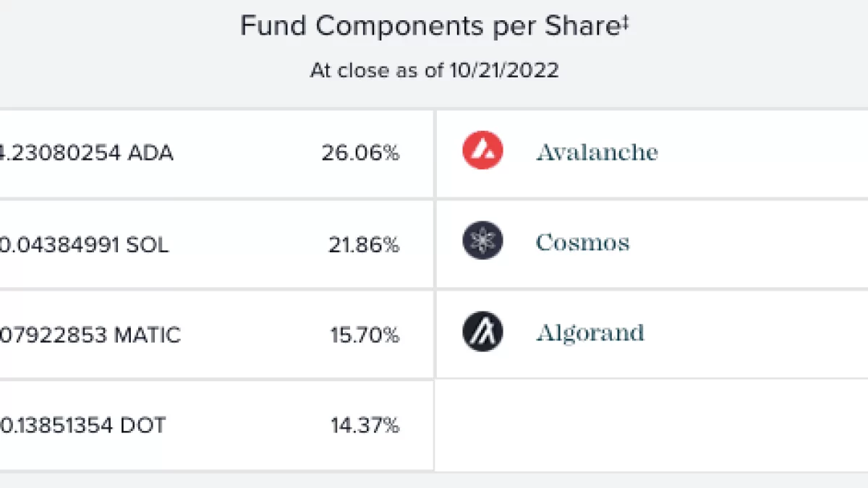This screenshot has height=488, width=868.
Task: Click the 15.70% MATIC weighting
Action: 363,335
